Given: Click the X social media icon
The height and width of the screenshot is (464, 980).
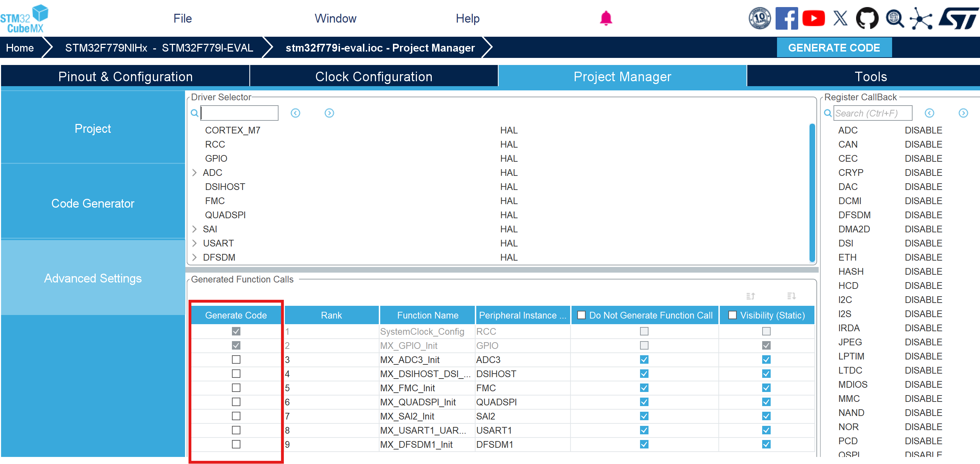Looking at the screenshot, I should tap(841, 18).
